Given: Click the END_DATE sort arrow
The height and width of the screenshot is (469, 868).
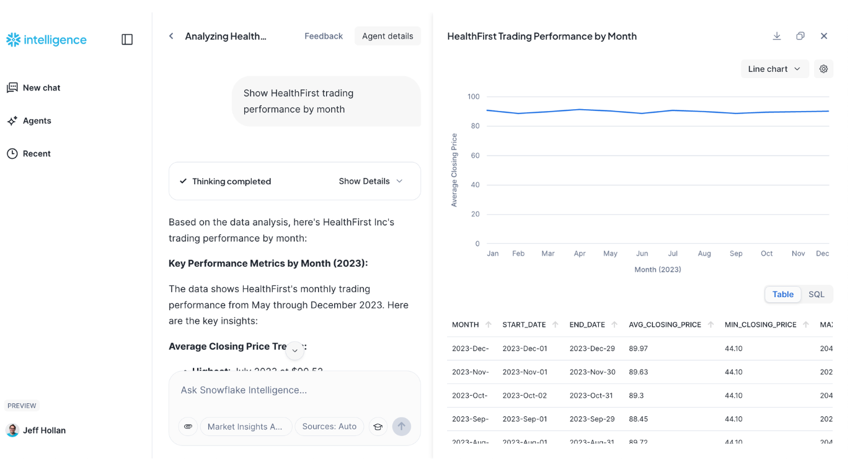Looking at the screenshot, I should coord(614,324).
